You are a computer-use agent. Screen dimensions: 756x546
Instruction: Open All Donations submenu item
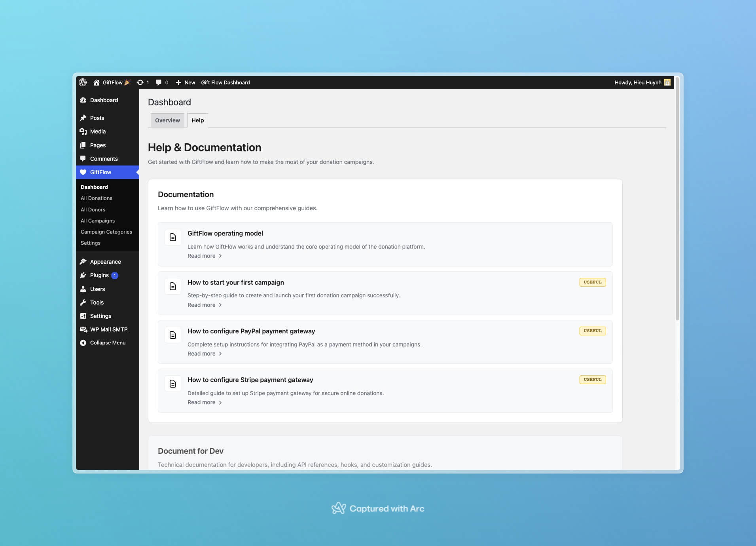(97, 198)
